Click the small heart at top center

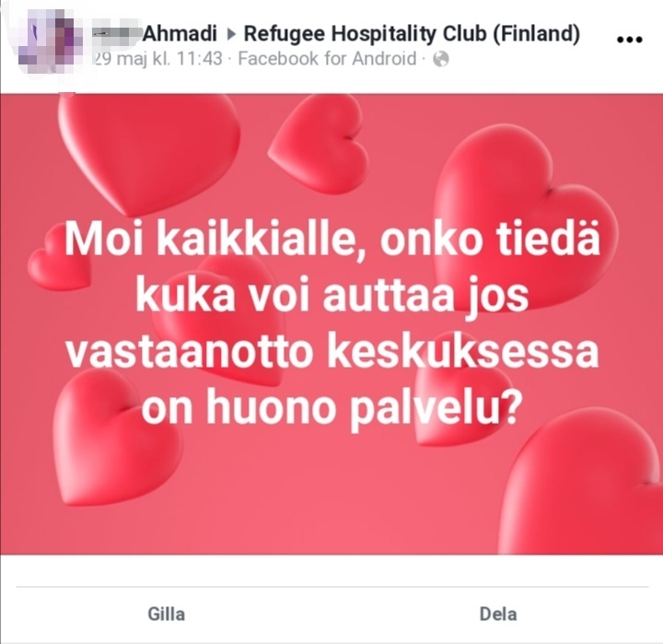[322, 141]
